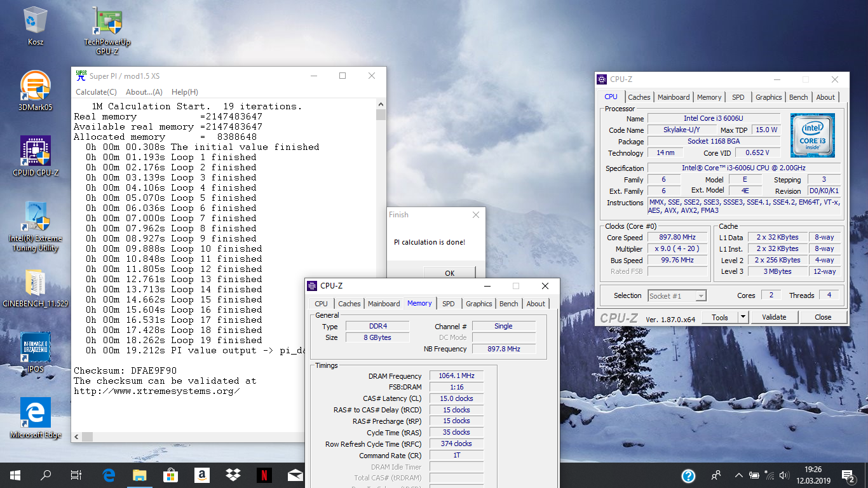Launch Intel(R) Extreme Tuning Utility shortcut
The height and width of the screenshot is (488, 868).
[x=36, y=226]
